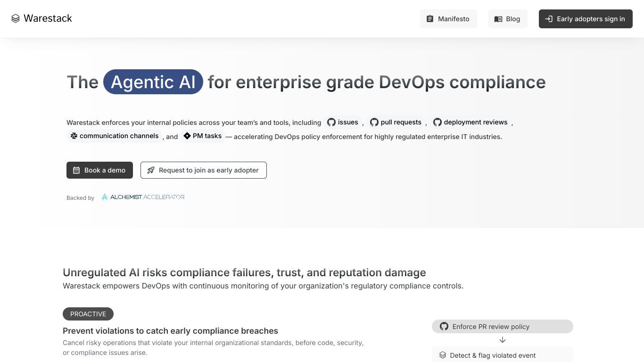The width and height of the screenshot is (644, 362).
Task: Click heading Unregulated AI risks compliance failures
Action: [244, 272]
